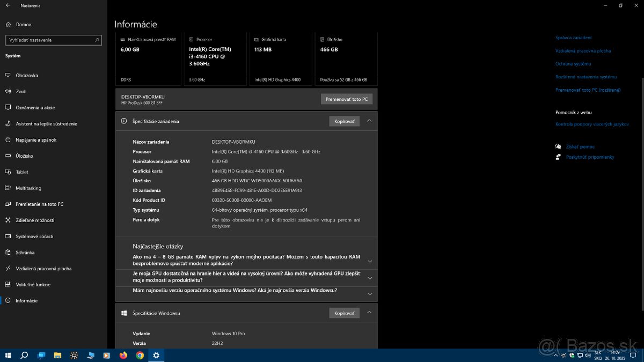Screen dimensions: 644x362
Task: Expand the RAM capacity FAQ question
Action: (370, 261)
